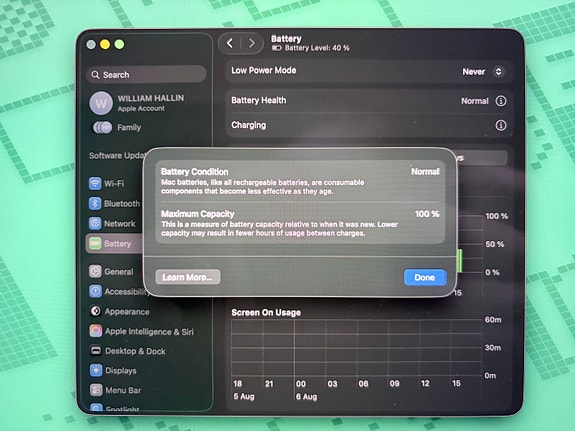
Task: Open the Low Power Mode dropdown
Action: pos(483,72)
